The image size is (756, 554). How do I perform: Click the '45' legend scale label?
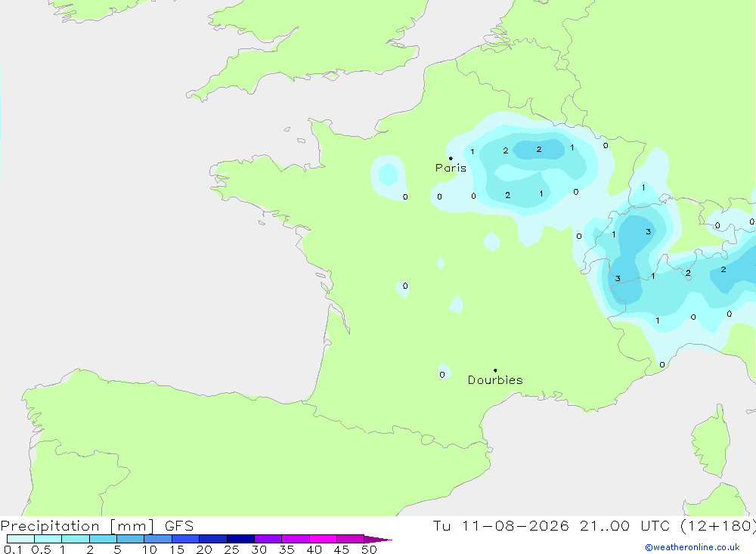[342, 549]
